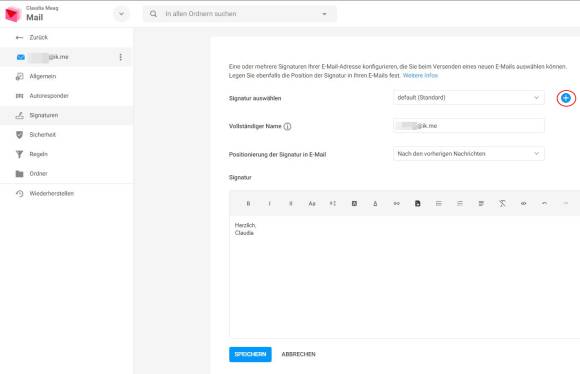Choose text background color in editor toolbar
This screenshot has width=580, height=374.
[x=354, y=203]
